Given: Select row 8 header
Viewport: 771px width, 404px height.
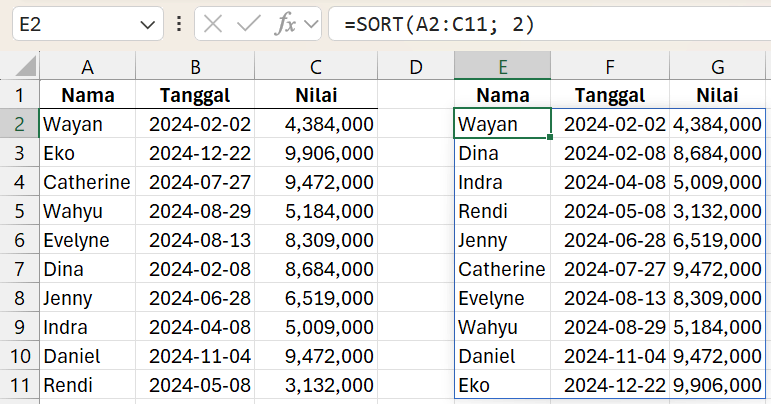Looking at the screenshot, I should click(x=20, y=298).
